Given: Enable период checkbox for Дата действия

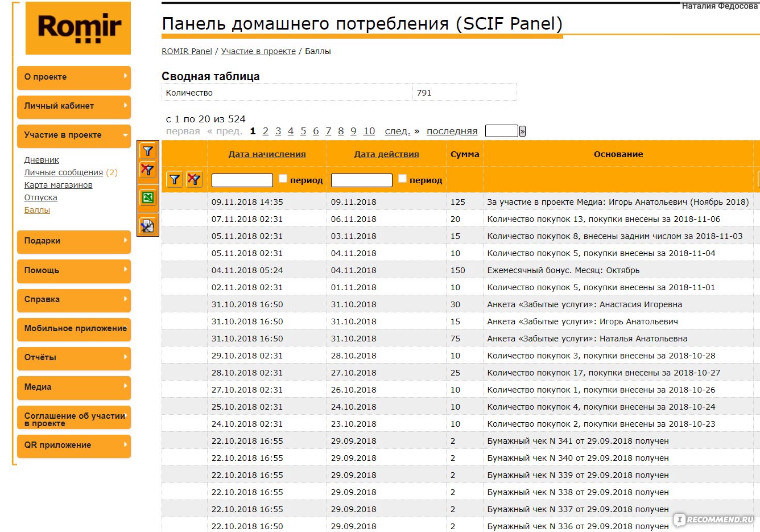Looking at the screenshot, I should click(402, 179).
